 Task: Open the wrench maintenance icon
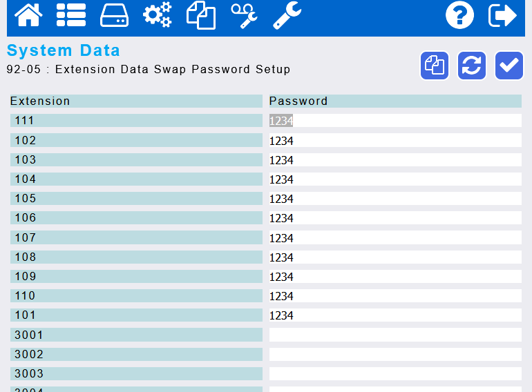point(287,15)
